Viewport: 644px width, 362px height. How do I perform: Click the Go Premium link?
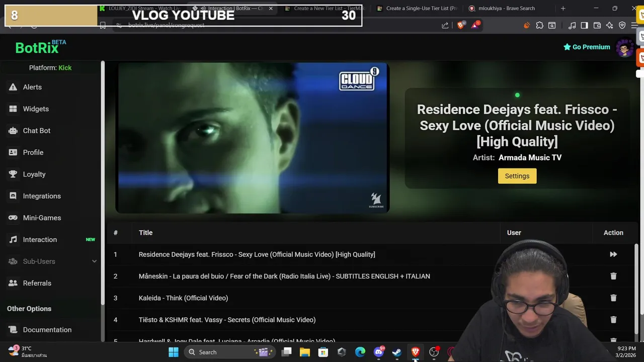point(587,47)
